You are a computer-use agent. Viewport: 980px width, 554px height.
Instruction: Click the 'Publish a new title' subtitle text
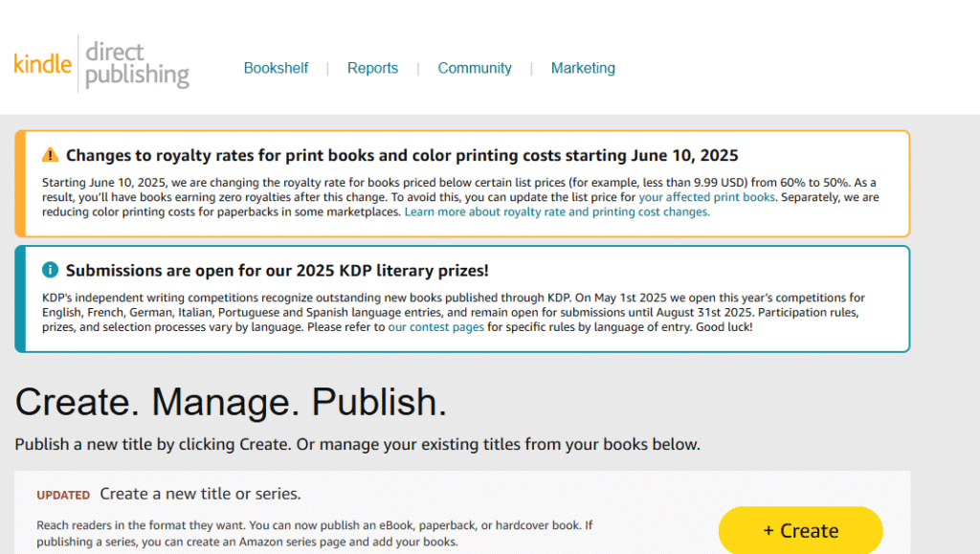[358, 445]
